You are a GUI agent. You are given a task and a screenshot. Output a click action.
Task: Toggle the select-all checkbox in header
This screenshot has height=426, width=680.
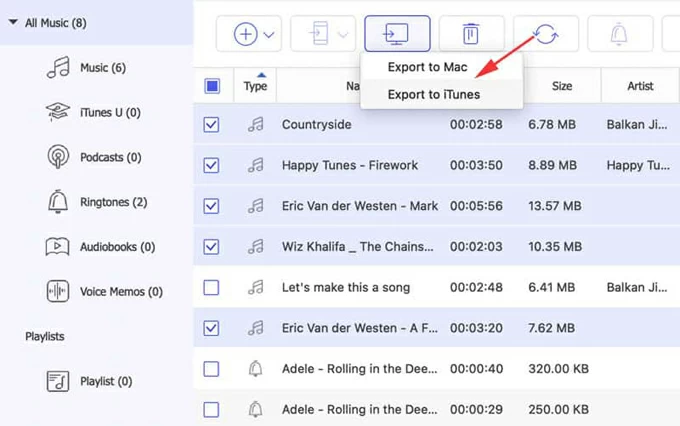[x=212, y=86]
